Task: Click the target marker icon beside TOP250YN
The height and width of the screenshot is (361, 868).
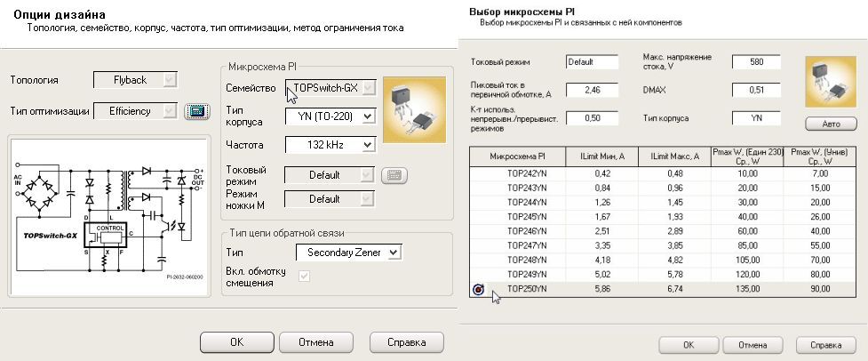Action: point(480,289)
